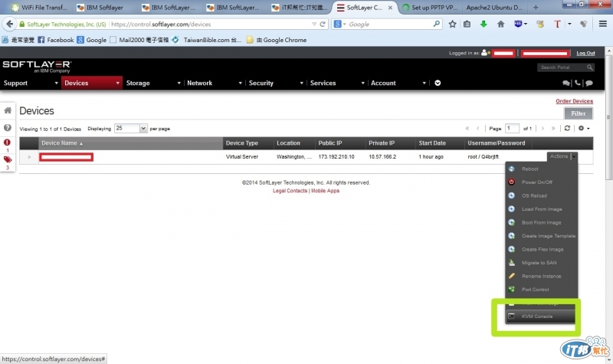Switch to the WiFi File Transfer tab
The width and height of the screenshot is (613, 364).
[39, 8]
